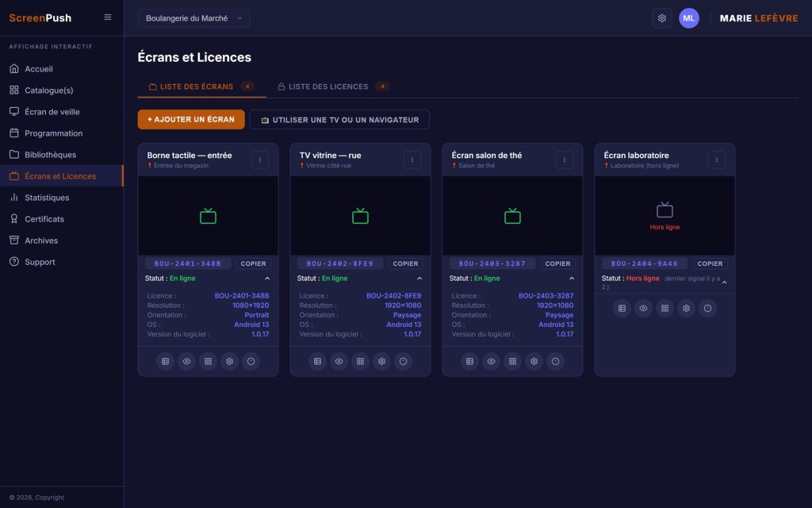
Task: Open Support page
Action: coord(62,262)
